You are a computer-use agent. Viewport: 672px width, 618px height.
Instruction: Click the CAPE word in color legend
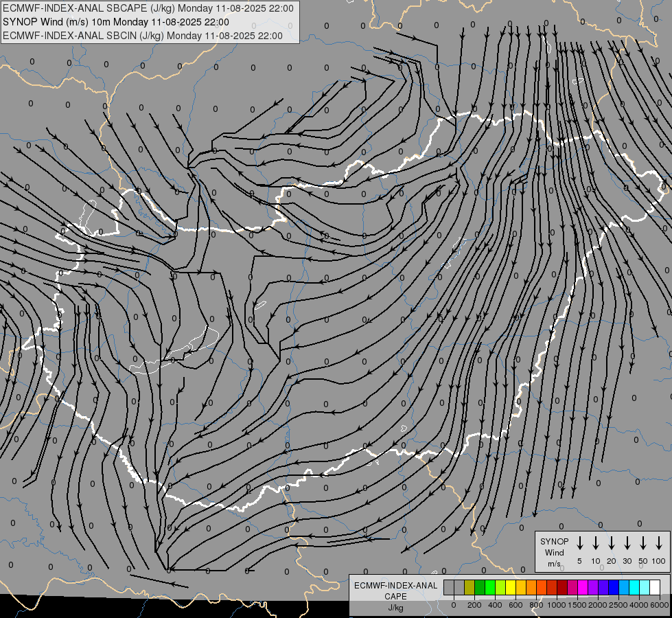pos(395,597)
